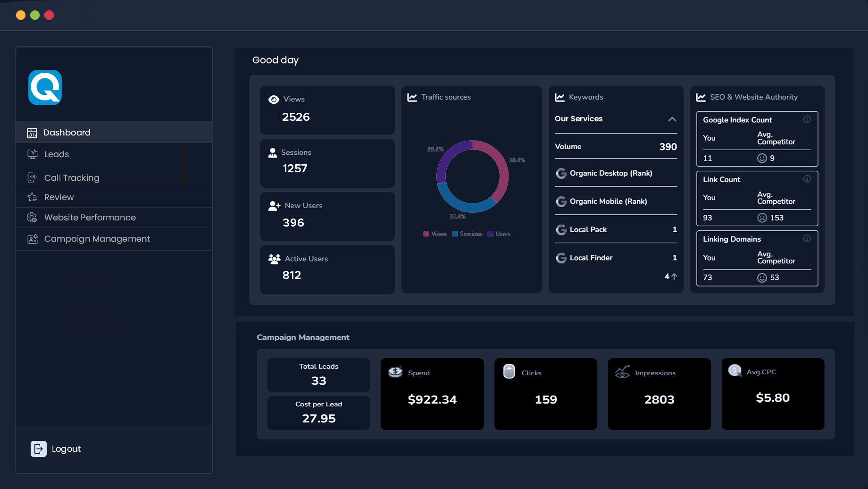This screenshot has width=868, height=489.
Task: Click the traffic sources donut chart
Action: [x=472, y=177]
